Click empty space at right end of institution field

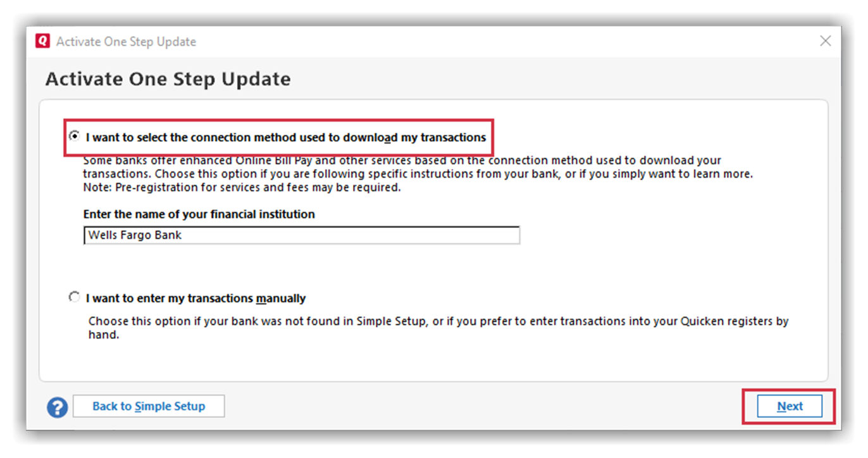tap(481, 235)
